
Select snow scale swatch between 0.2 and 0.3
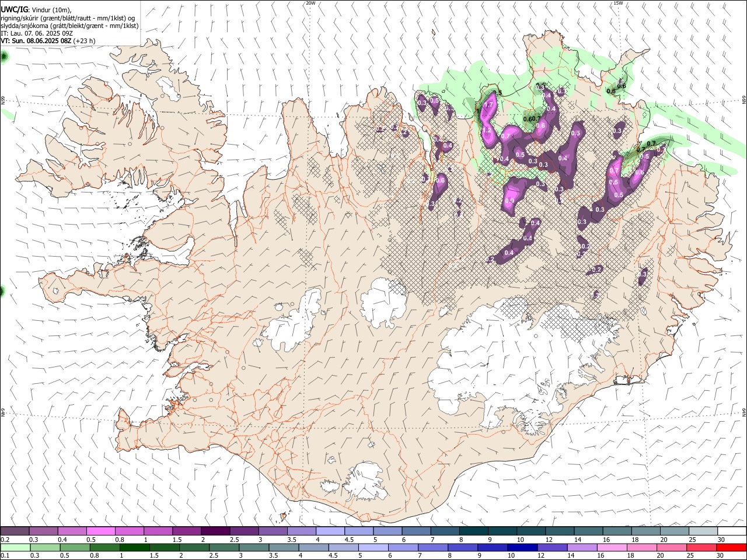pyautogui.click(x=15, y=531)
